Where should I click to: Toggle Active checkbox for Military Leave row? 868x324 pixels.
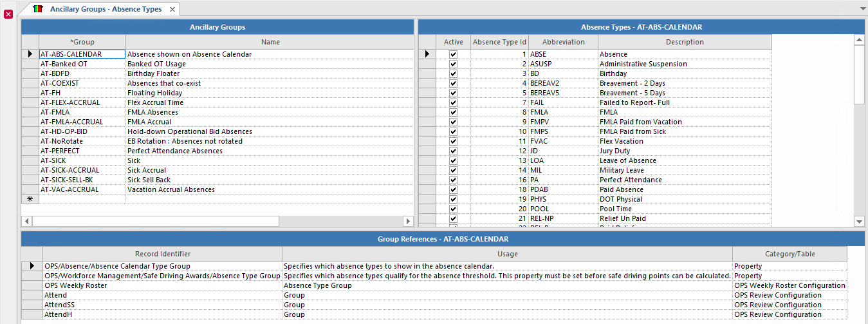454,170
